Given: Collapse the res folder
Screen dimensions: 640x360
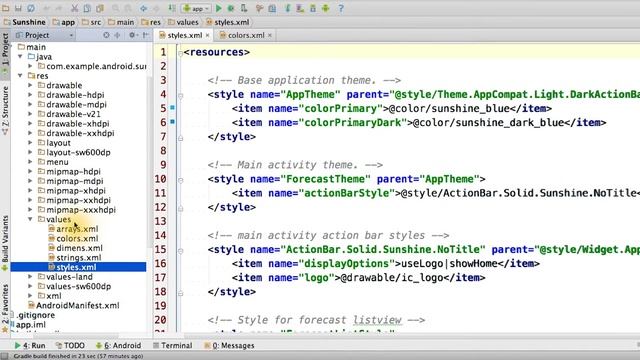Looking at the screenshot, I should (20, 76).
